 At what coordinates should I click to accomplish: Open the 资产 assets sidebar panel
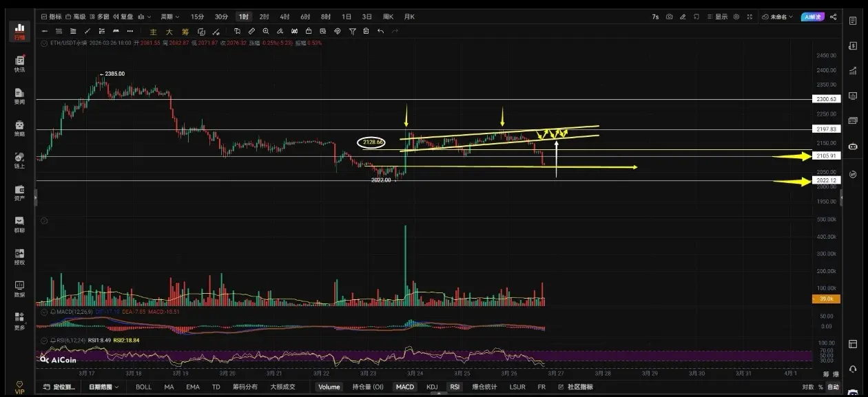point(19,193)
